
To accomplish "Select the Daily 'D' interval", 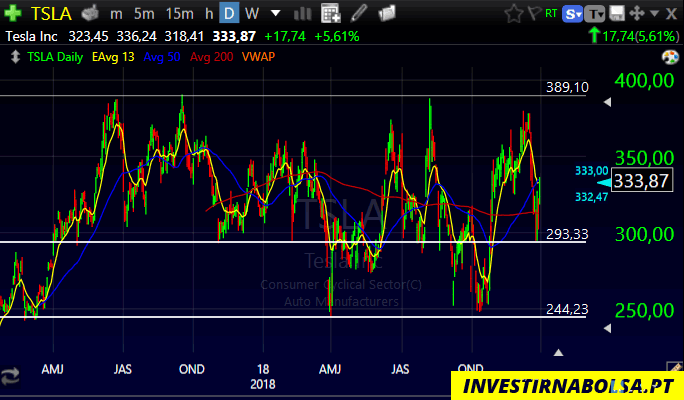I will point(229,14).
